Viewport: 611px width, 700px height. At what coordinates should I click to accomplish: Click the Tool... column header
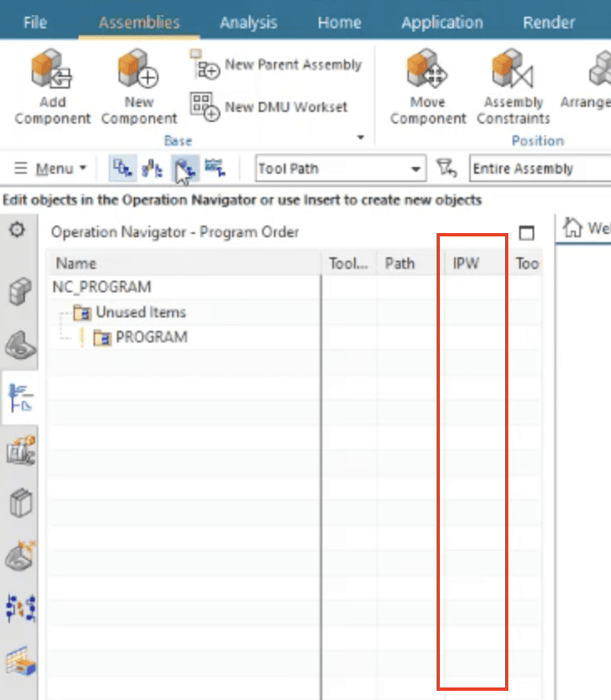pyautogui.click(x=348, y=263)
